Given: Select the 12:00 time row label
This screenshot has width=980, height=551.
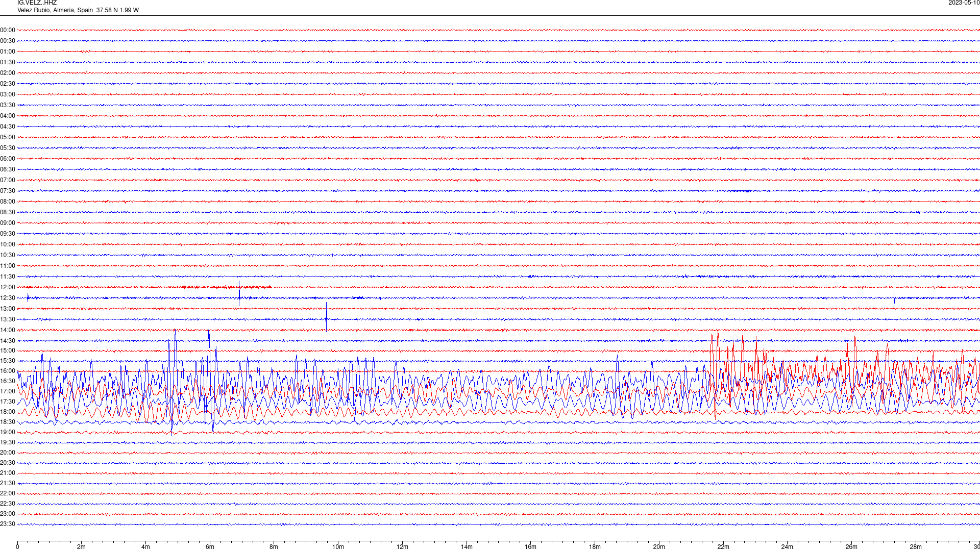Looking at the screenshot, I should 8,287.
